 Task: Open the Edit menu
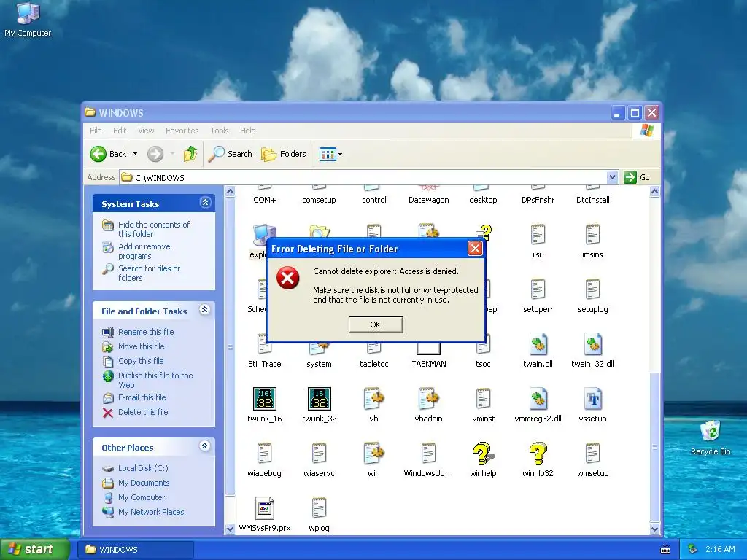pyautogui.click(x=120, y=131)
